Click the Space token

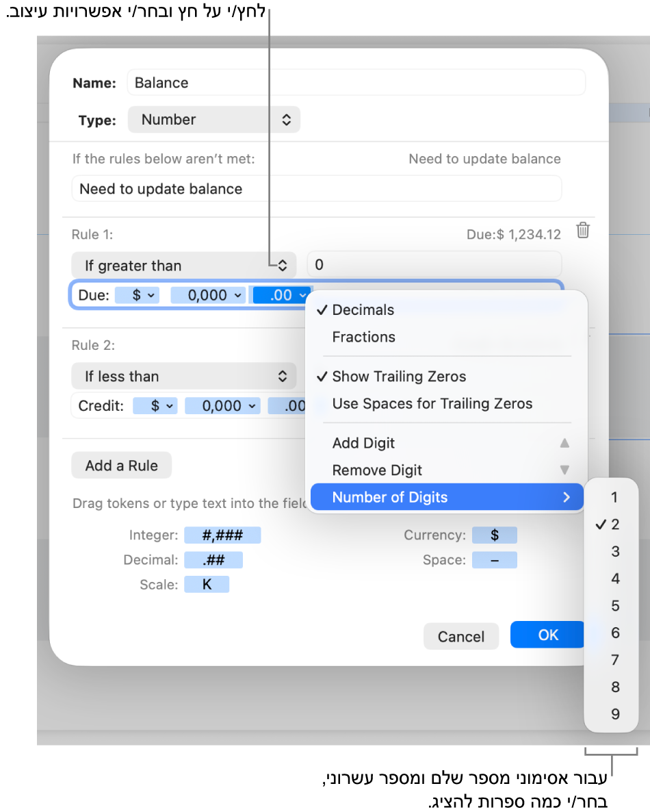(494, 560)
